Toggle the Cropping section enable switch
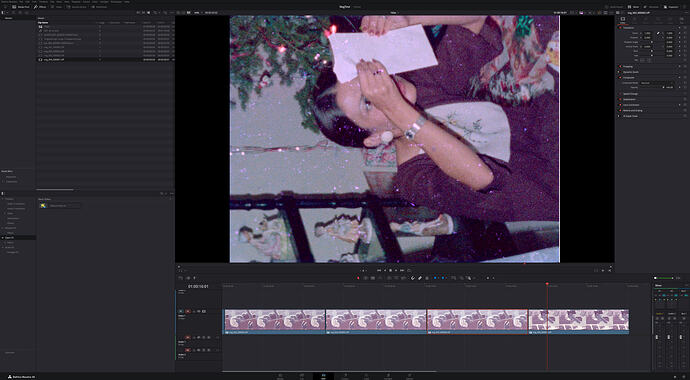The image size is (690, 380). (x=620, y=66)
